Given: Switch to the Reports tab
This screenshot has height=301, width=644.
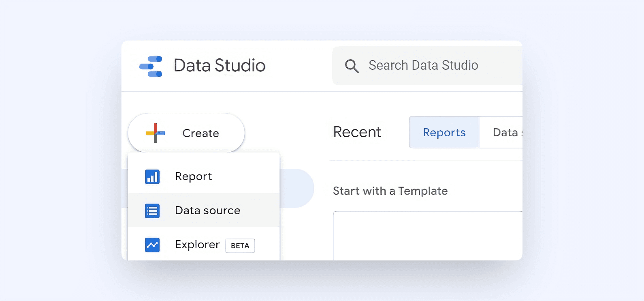Looking at the screenshot, I should [444, 132].
